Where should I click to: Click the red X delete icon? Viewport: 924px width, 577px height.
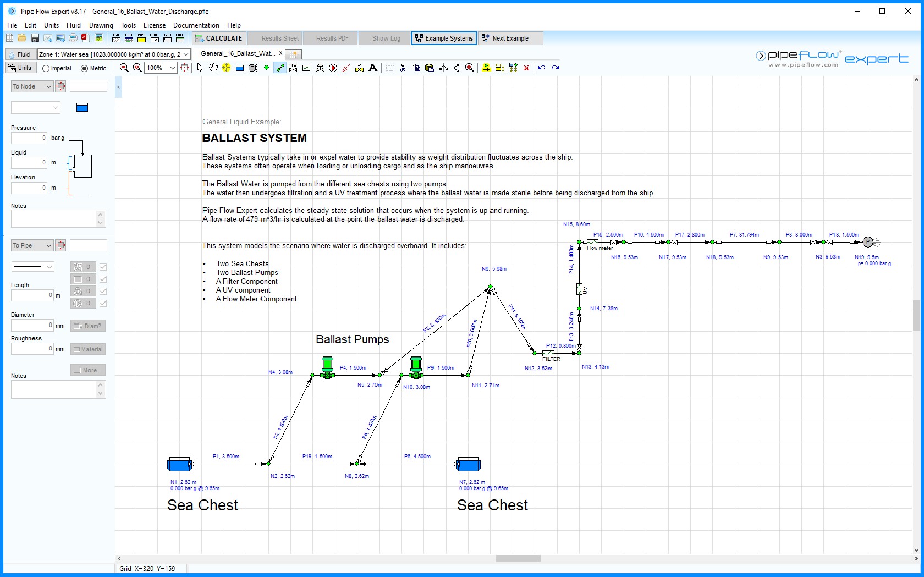pyautogui.click(x=526, y=68)
